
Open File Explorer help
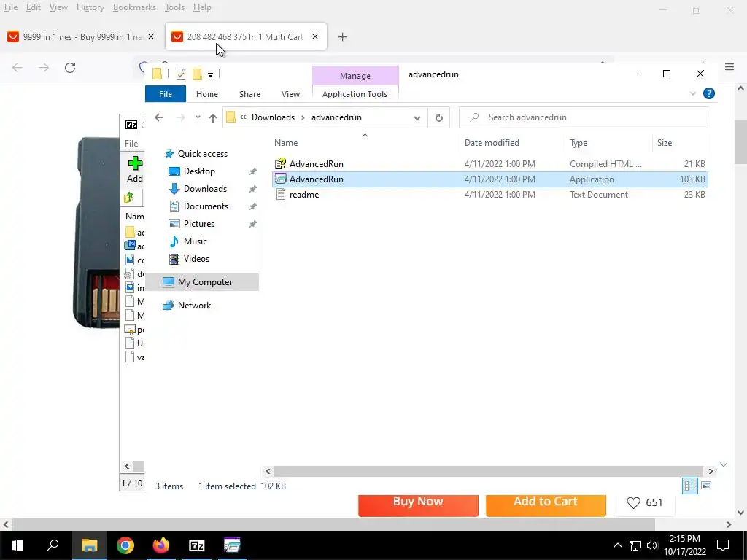tap(709, 94)
